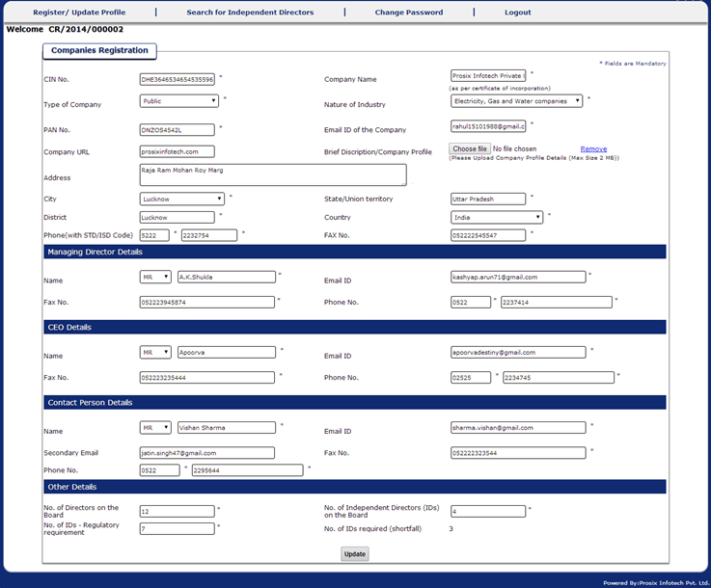
Task: Click No. of IDs Regulatory requirement field
Action: pos(178,528)
